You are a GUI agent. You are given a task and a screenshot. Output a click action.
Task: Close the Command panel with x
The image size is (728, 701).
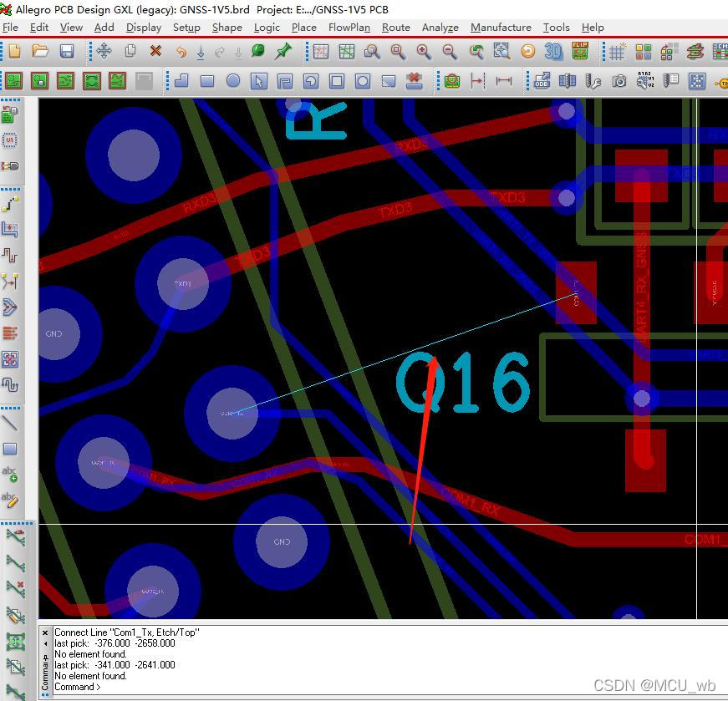(45, 632)
